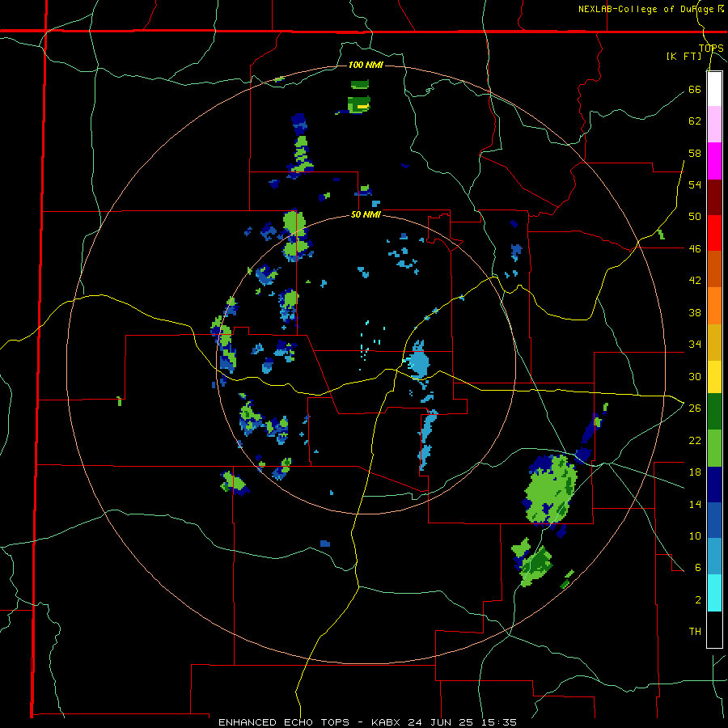The width and height of the screenshot is (728, 728).
Task: Click the dark maroon legend swatch
Action: (x=714, y=197)
